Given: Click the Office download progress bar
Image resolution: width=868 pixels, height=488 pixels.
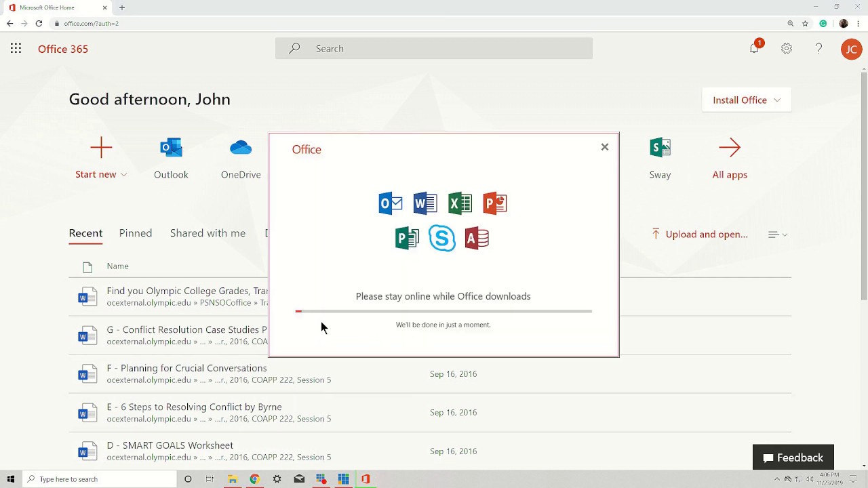Looking at the screenshot, I should click(443, 311).
